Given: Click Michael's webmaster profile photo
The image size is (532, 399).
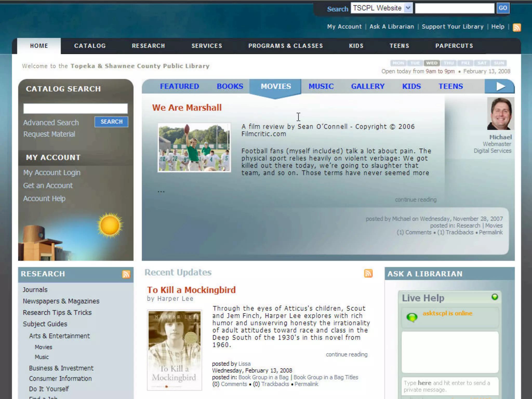Looking at the screenshot, I should 500,114.
